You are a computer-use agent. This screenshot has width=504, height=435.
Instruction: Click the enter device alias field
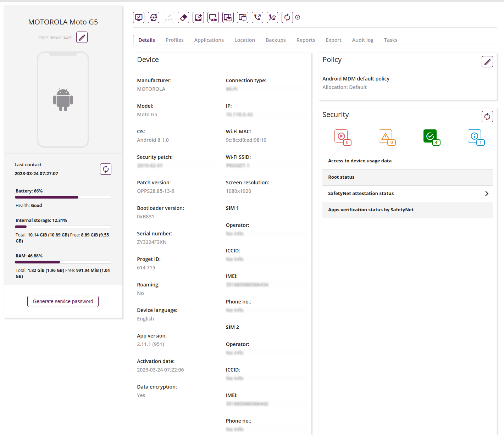[55, 38]
